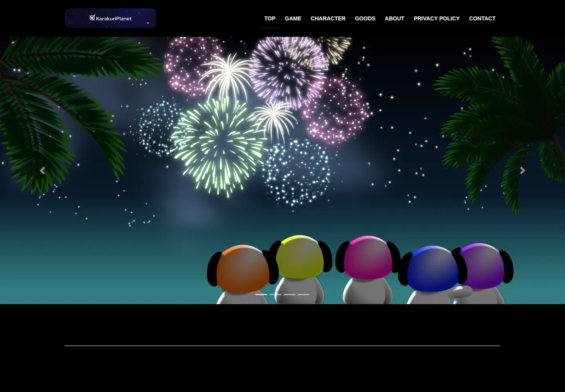
Task: Open the PRIVACY POLICY link
Action: (436, 18)
